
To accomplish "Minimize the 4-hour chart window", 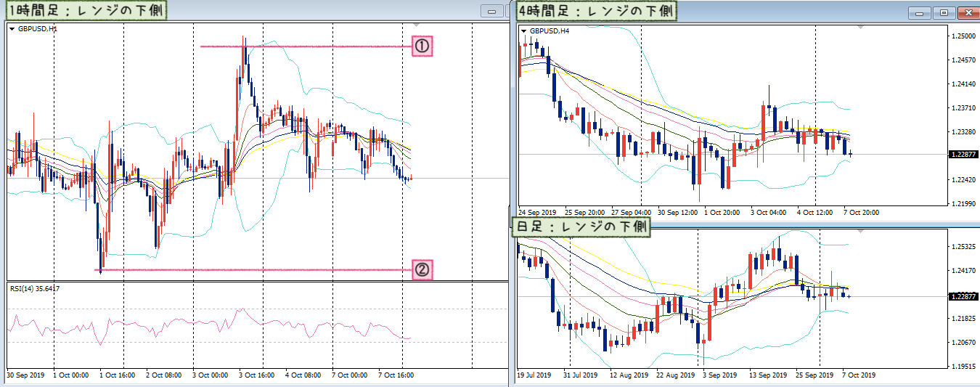I will point(920,12).
